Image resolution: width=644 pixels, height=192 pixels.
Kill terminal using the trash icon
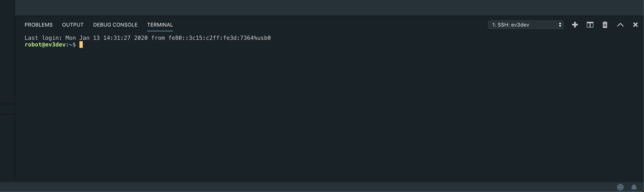tap(605, 25)
